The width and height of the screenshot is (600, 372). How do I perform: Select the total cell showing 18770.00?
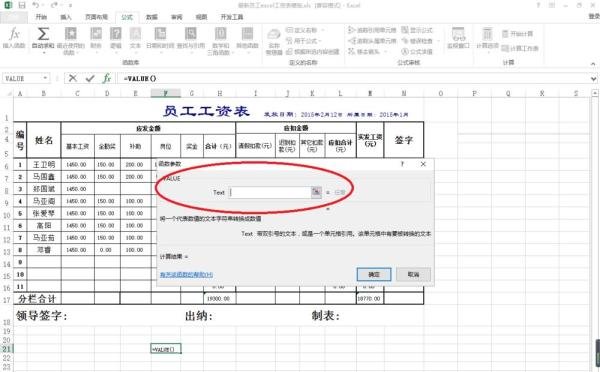[x=370, y=299]
